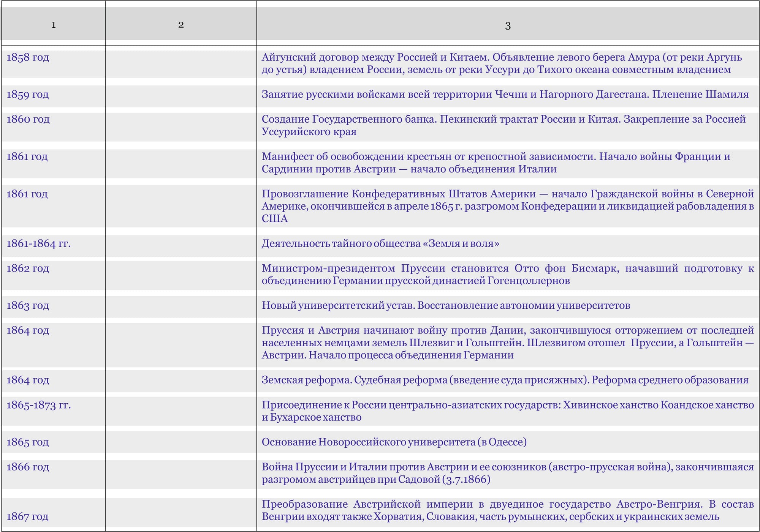
Task: Click the date cell '1862 год'
Action: coord(28,268)
